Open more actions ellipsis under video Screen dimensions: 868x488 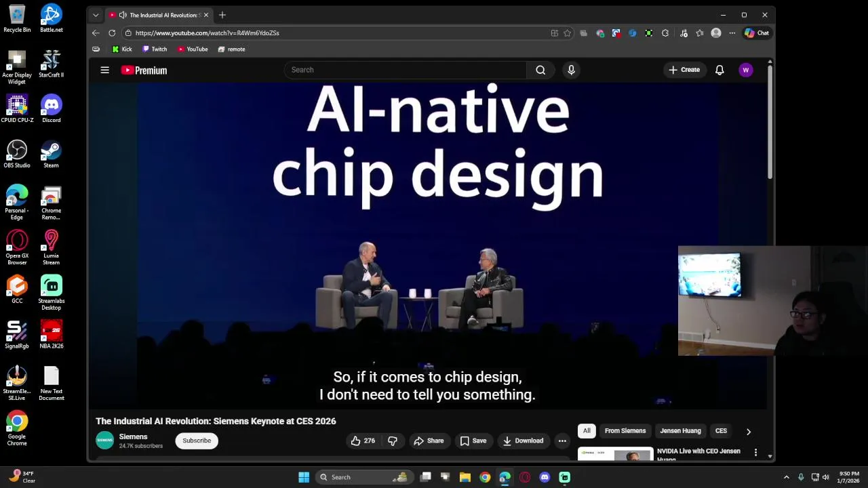[562, 441]
